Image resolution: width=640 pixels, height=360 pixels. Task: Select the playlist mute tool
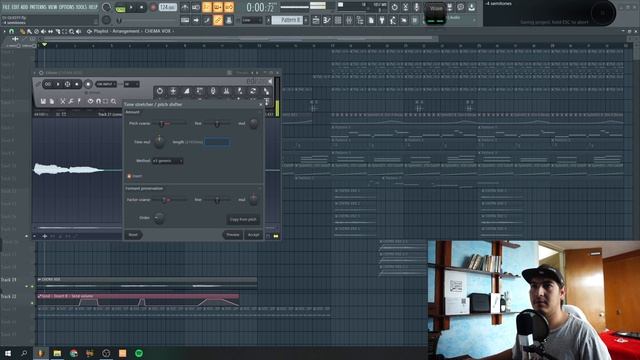pyautogui.click(x=44, y=31)
